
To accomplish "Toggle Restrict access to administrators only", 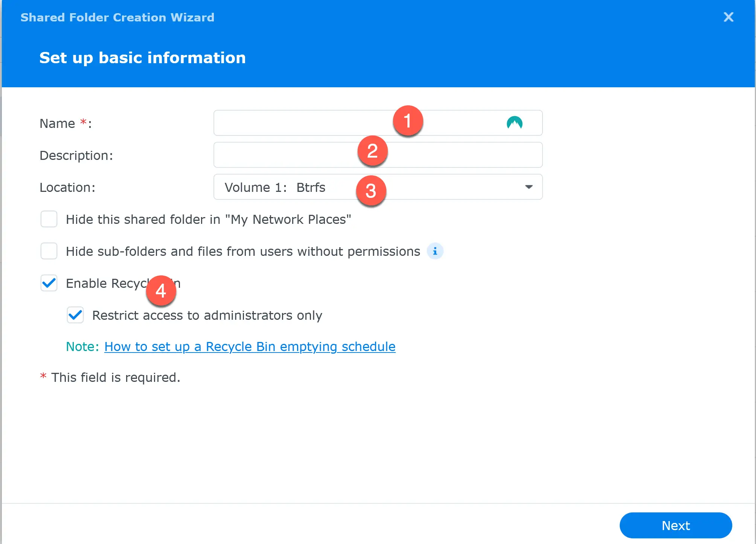I will coord(75,315).
